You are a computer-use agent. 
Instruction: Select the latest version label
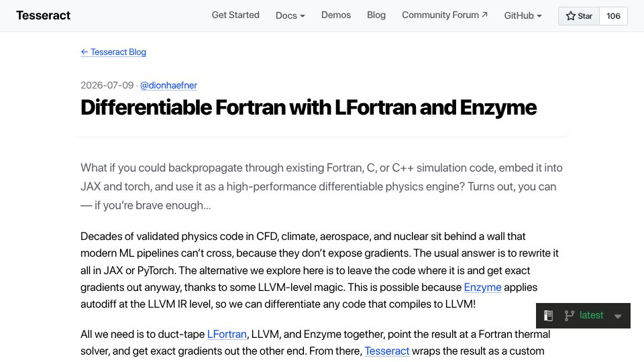click(592, 315)
